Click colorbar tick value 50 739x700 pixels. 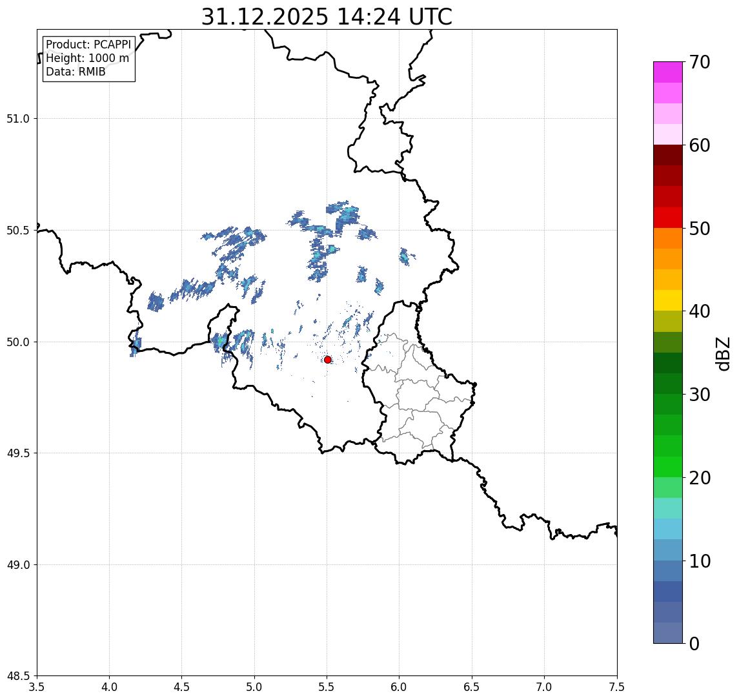click(700, 229)
